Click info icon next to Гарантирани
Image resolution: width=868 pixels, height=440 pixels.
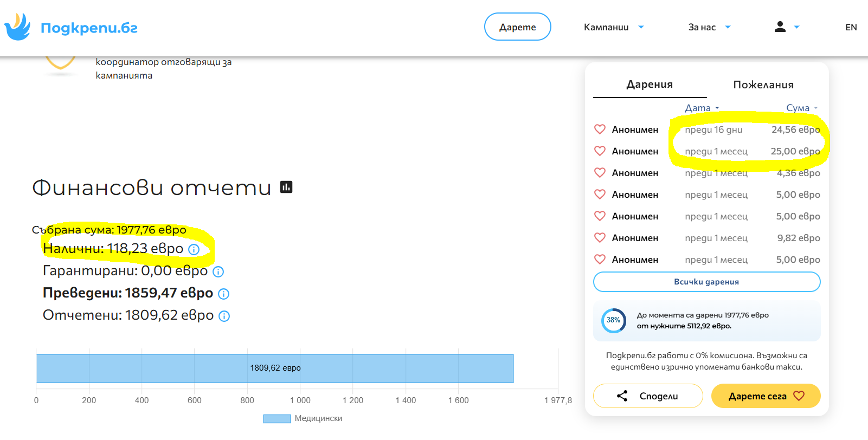click(x=218, y=271)
